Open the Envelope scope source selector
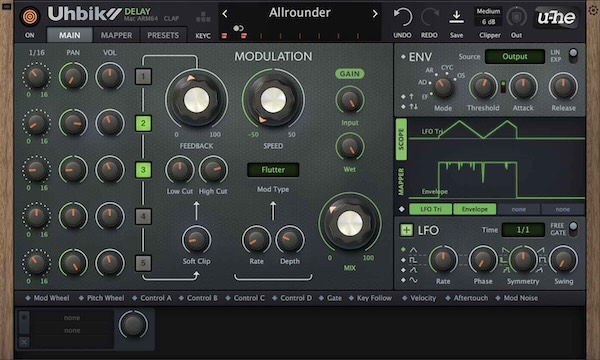This screenshot has width=600, height=360. coord(474,209)
